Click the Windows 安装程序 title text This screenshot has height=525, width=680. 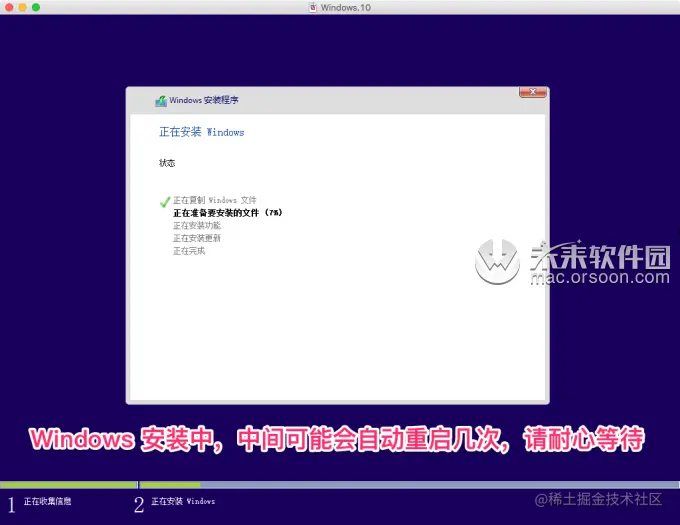[204, 100]
